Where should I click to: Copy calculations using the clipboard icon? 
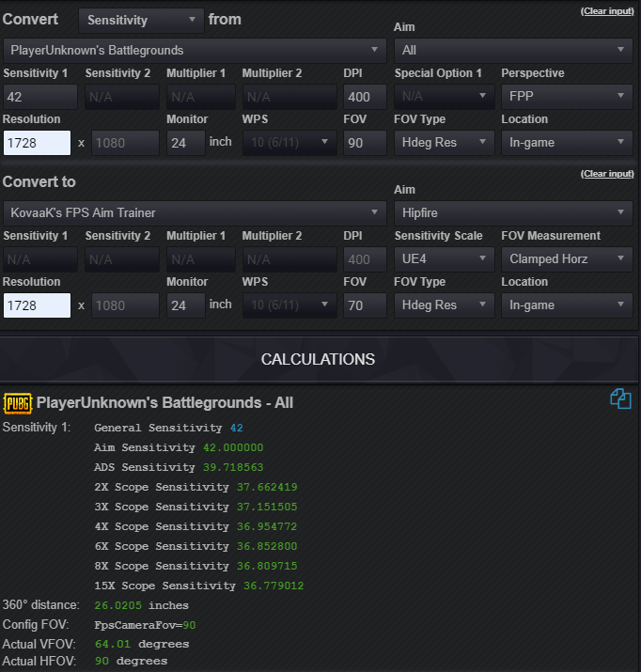point(620,399)
